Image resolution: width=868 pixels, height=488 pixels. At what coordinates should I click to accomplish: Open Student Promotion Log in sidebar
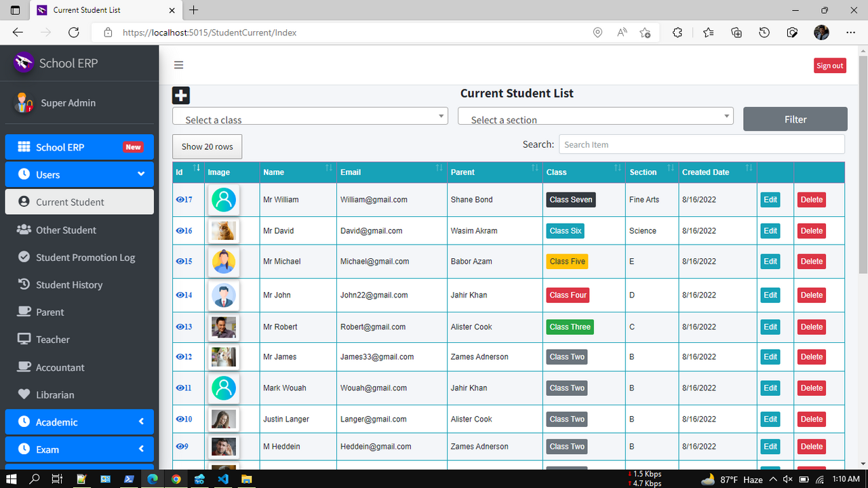85,258
